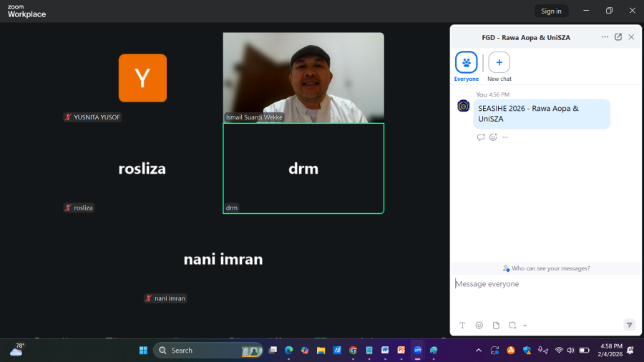Select the Everyone chat channel

[x=467, y=63]
